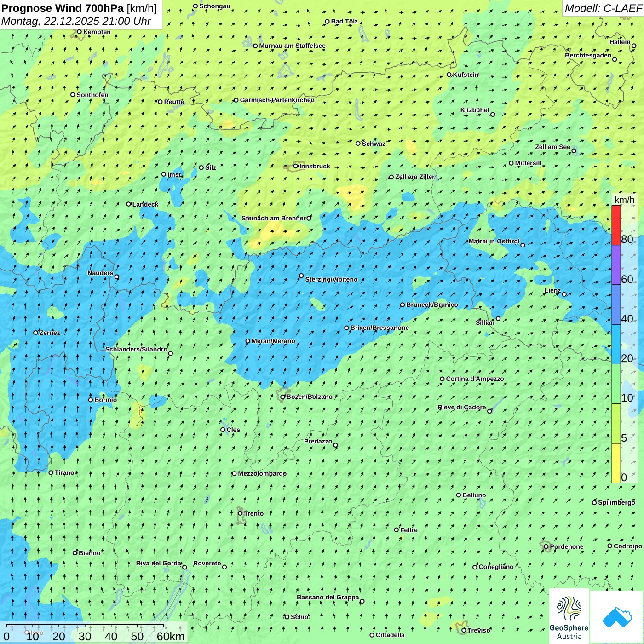The height and width of the screenshot is (644, 644).
Task: Click the Bassano del Grappa label
Action: [x=328, y=597]
